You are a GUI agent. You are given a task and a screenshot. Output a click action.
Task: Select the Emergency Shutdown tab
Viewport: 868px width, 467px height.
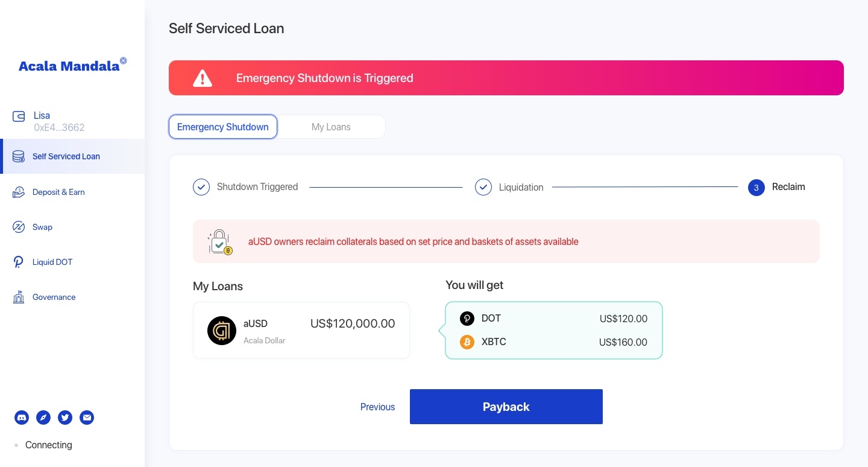point(223,127)
